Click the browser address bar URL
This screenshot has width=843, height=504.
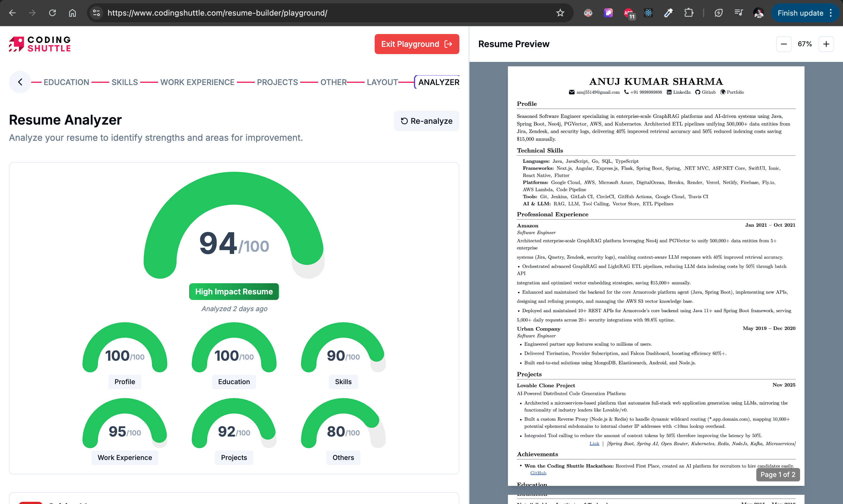coord(217,13)
